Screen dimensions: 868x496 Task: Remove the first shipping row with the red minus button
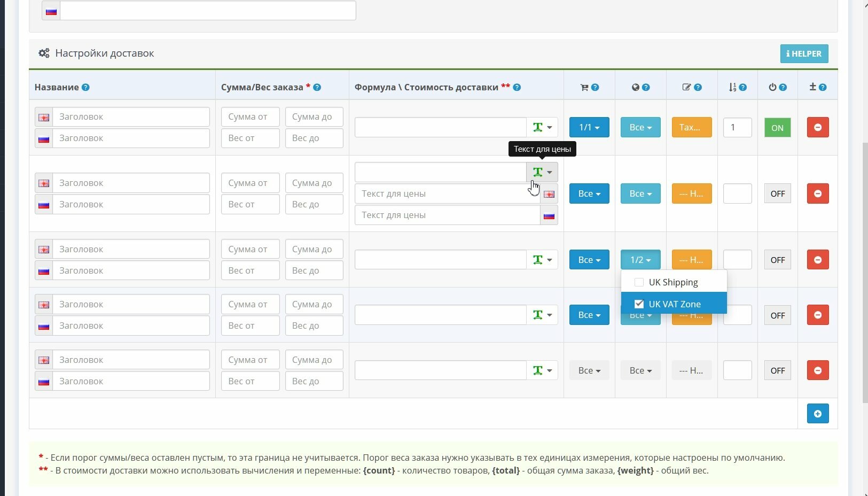click(x=817, y=127)
